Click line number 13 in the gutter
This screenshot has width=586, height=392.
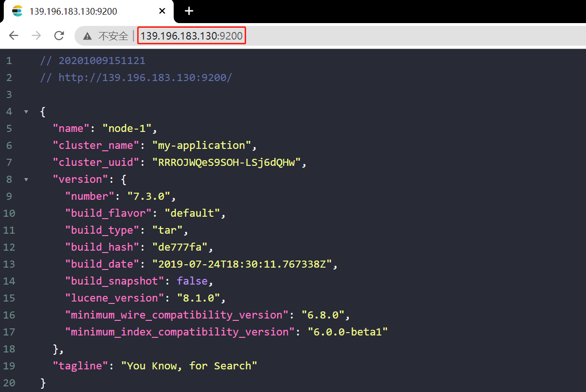click(x=9, y=264)
